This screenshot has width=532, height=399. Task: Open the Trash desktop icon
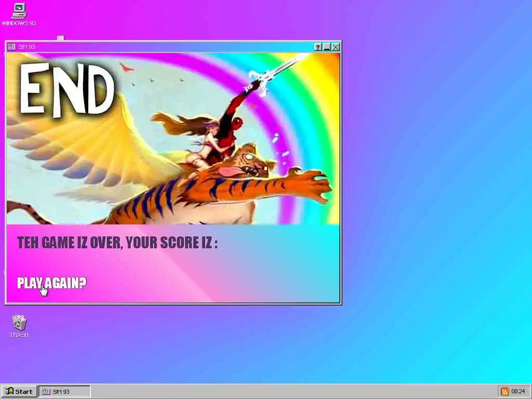point(19,326)
